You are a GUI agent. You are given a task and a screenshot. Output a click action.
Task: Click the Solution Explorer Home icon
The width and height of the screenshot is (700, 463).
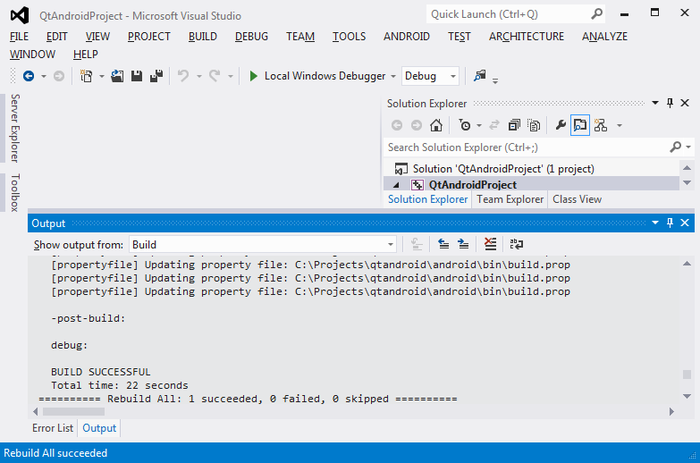click(436, 125)
